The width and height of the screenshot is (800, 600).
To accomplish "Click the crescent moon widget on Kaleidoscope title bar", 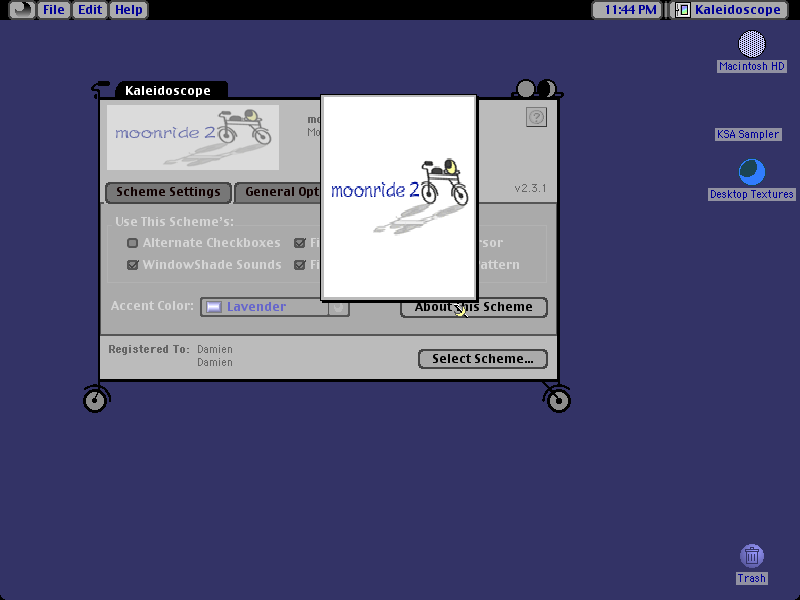I will tap(546, 89).
